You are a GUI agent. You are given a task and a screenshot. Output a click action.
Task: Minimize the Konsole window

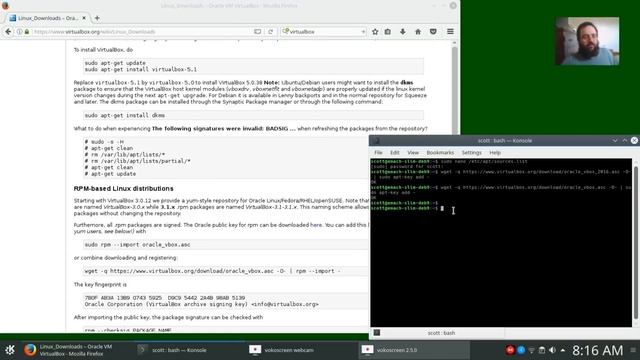pyautogui.click(x=615, y=140)
